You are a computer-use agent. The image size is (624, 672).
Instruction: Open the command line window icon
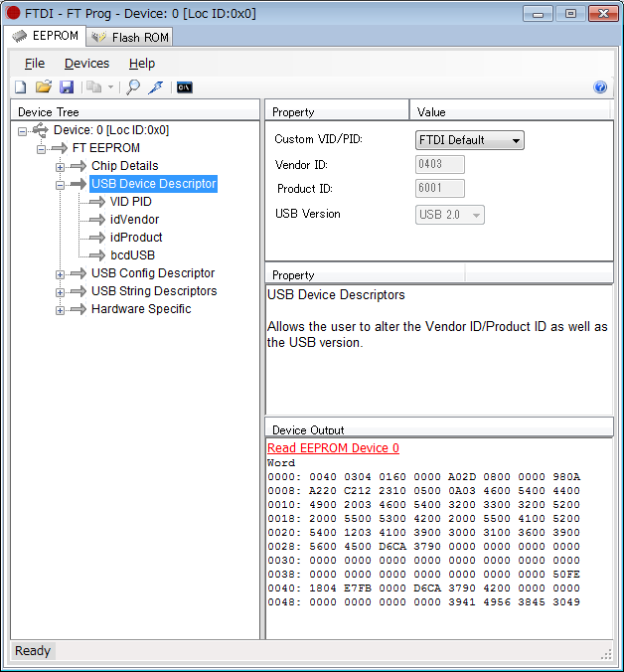coord(185,87)
